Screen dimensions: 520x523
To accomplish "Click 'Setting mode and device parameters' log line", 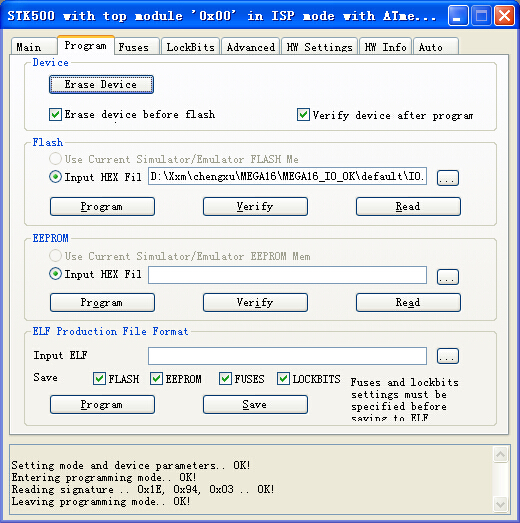I will (x=131, y=465).
